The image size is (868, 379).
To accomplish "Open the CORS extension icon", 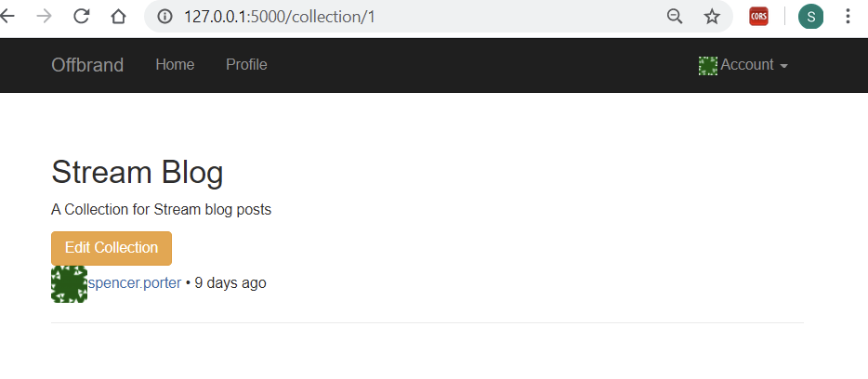I will point(758,17).
